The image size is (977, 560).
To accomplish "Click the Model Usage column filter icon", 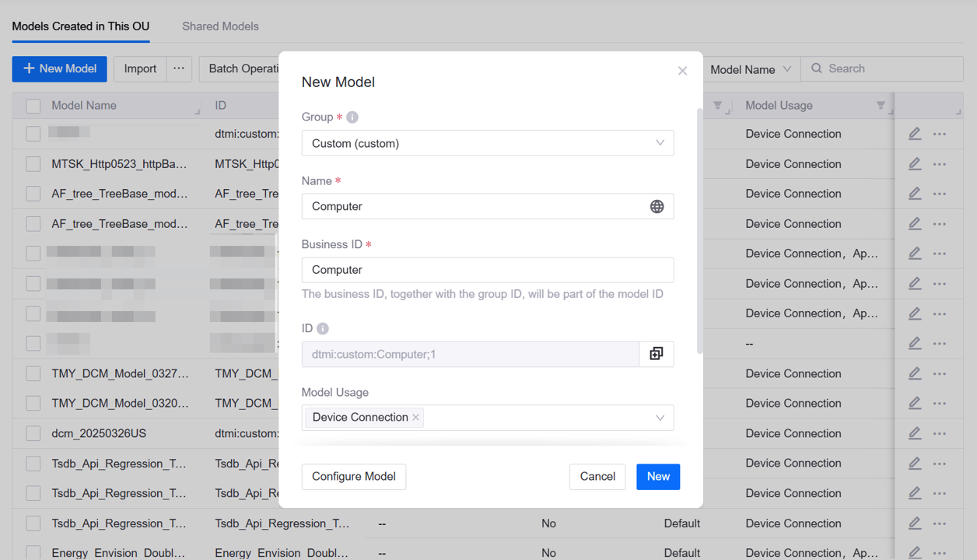I will [x=881, y=106].
